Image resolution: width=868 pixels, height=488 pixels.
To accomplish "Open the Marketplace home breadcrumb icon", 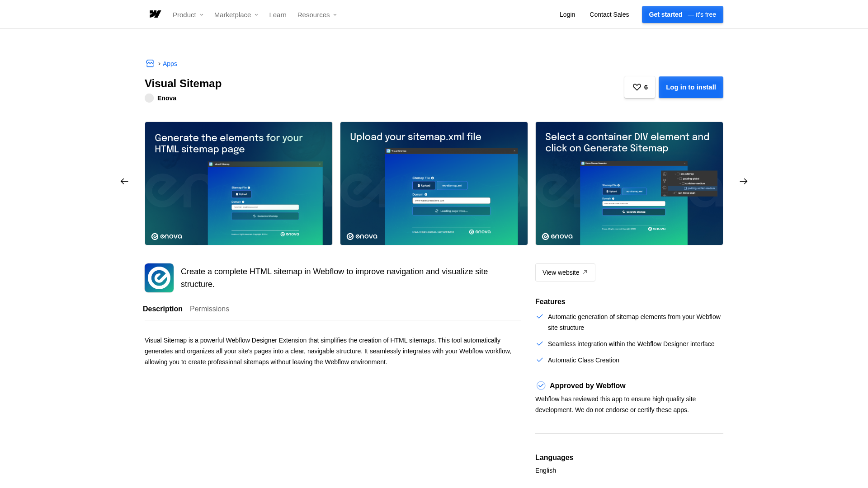I will click(x=150, y=64).
